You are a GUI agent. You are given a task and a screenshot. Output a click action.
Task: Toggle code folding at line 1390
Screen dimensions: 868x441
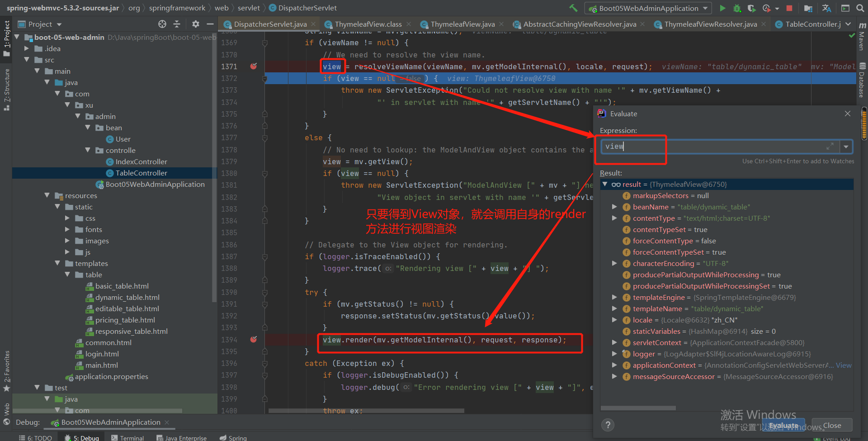[x=264, y=293]
